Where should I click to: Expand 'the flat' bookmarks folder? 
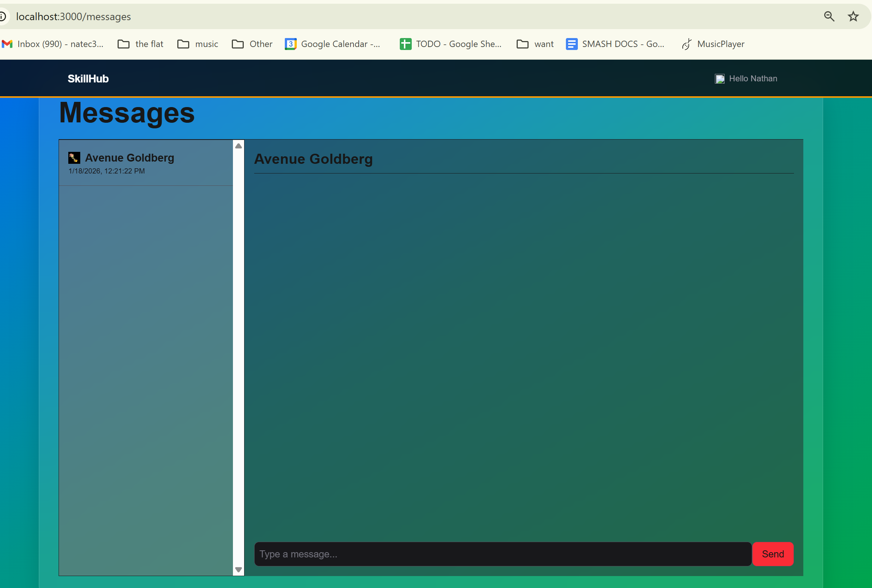click(141, 44)
